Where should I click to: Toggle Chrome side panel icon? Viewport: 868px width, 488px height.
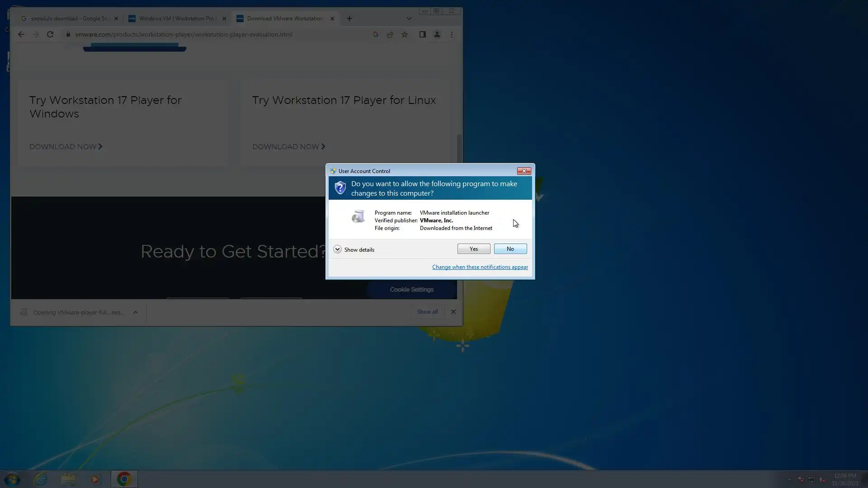click(x=422, y=34)
